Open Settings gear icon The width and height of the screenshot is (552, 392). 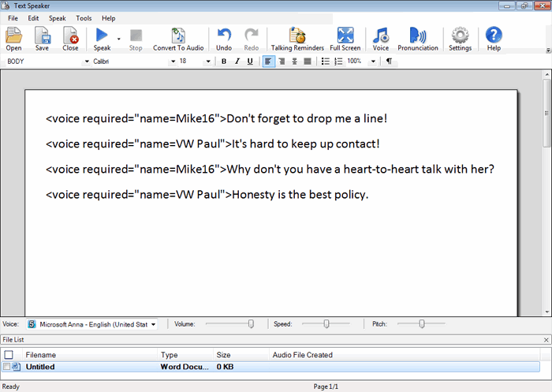click(x=460, y=35)
